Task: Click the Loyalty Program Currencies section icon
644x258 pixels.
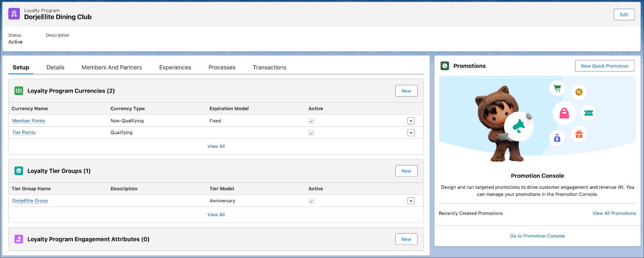Action: tap(19, 91)
